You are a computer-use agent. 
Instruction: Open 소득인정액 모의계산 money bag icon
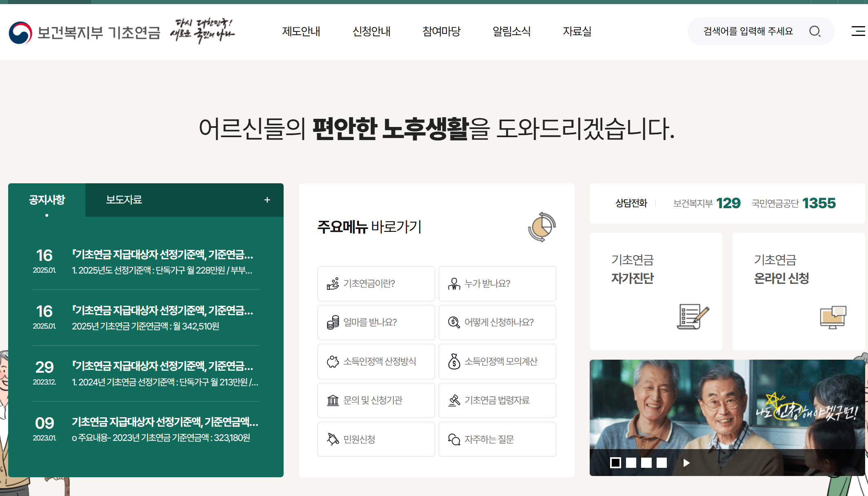coord(454,361)
